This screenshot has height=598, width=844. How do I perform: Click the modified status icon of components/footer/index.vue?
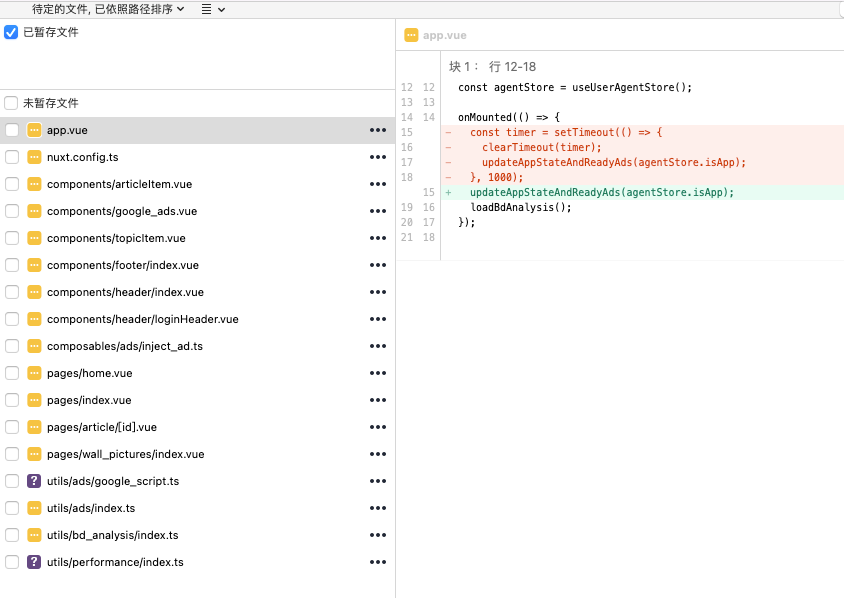(34, 265)
